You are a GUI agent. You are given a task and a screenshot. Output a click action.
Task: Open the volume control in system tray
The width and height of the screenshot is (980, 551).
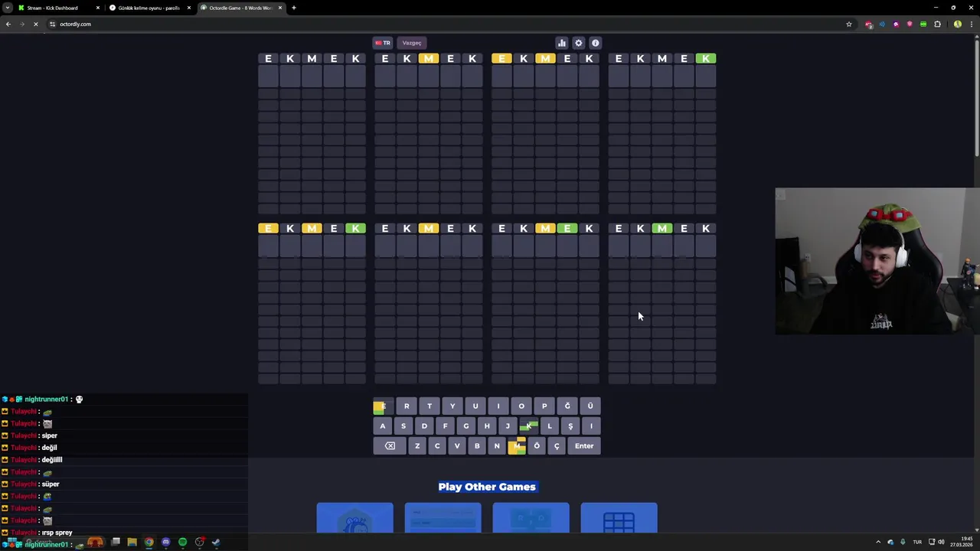tap(941, 543)
